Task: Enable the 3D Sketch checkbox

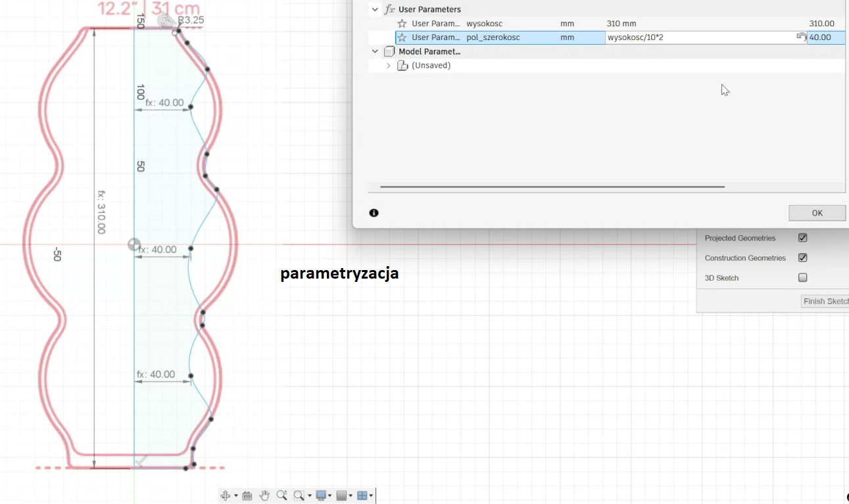Action: pos(802,278)
